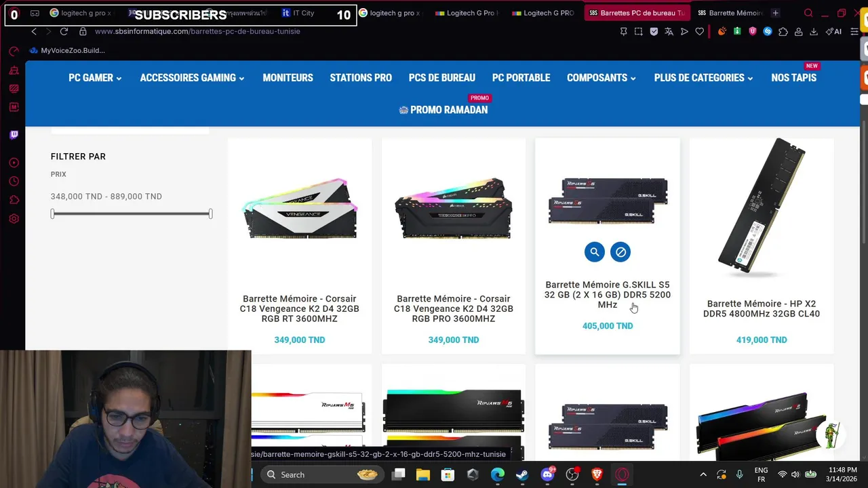Screen dimensions: 868x488
Task: Expand the PC GAMER menu
Action: click(x=95, y=78)
